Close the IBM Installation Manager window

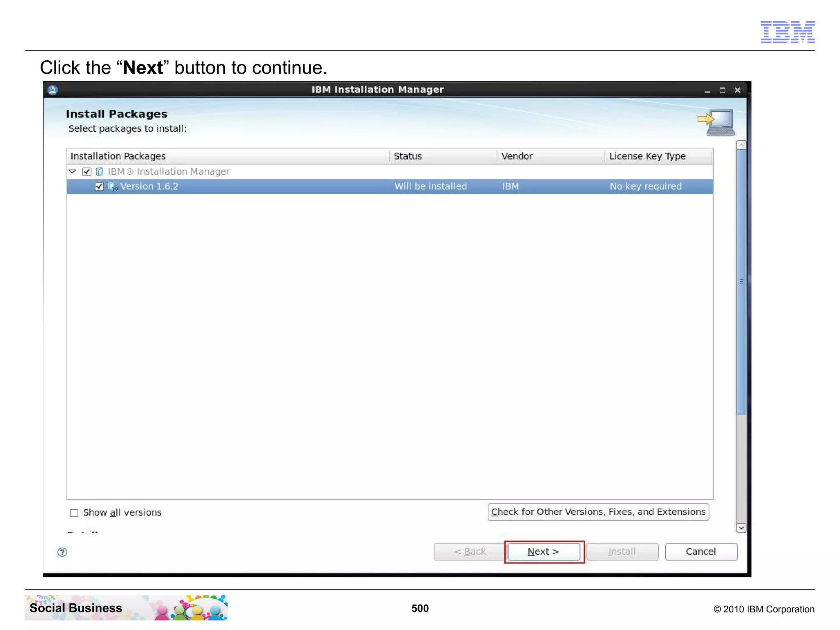[x=737, y=90]
